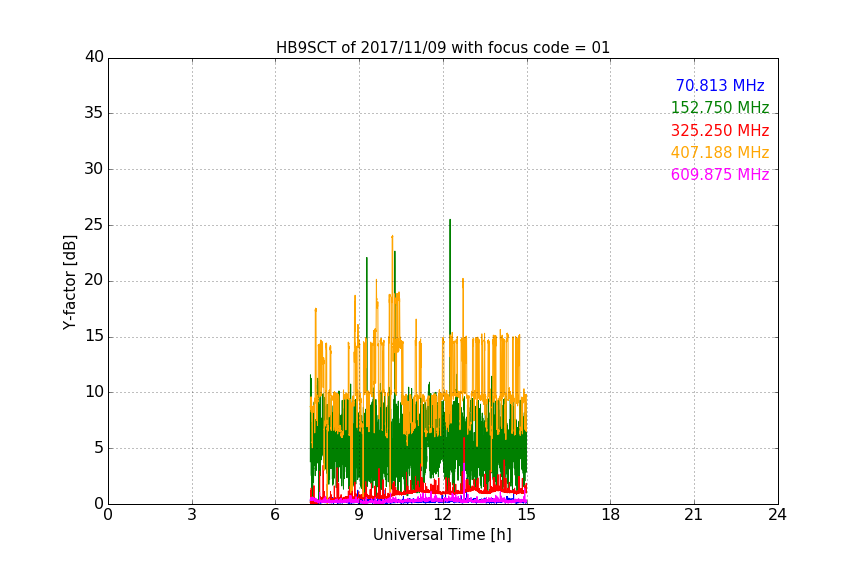Click the 609.875 MHz magenta legend label

[x=719, y=175]
